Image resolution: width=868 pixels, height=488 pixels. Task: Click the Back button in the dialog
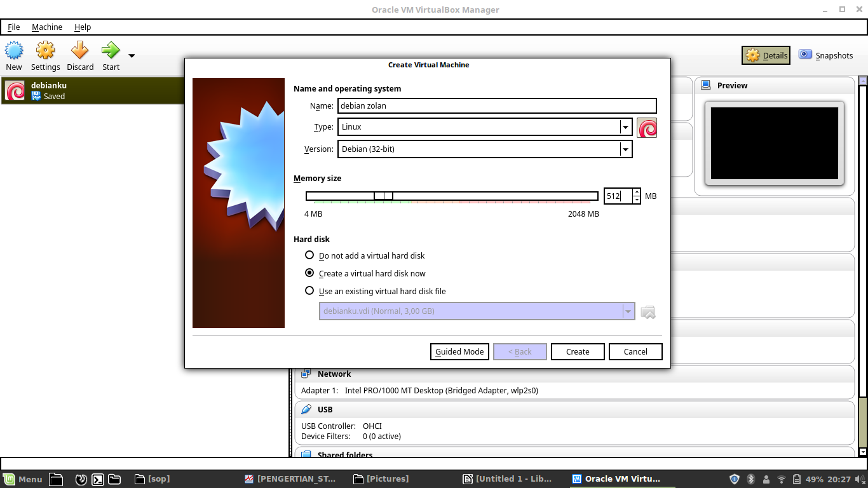pos(520,351)
